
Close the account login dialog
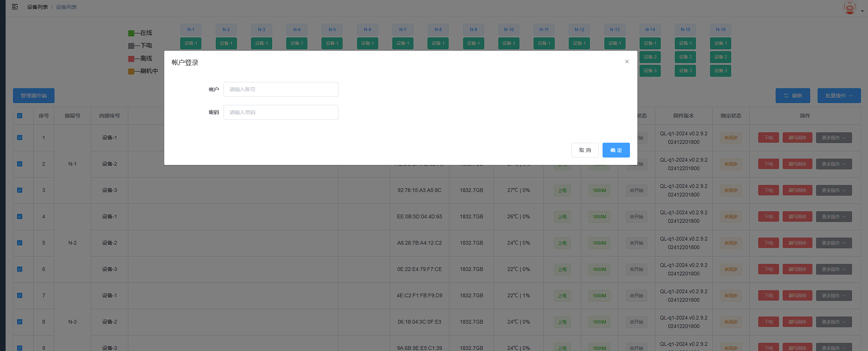point(627,62)
